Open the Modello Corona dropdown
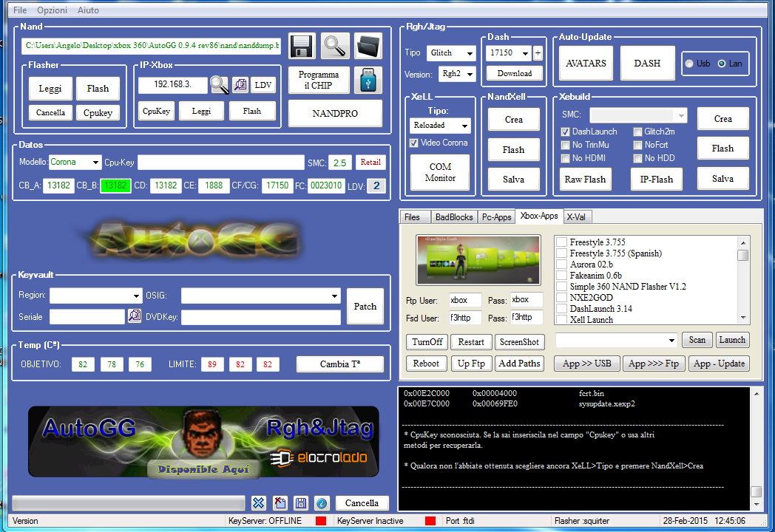Viewport: 775px width, 532px height. (95, 162)
